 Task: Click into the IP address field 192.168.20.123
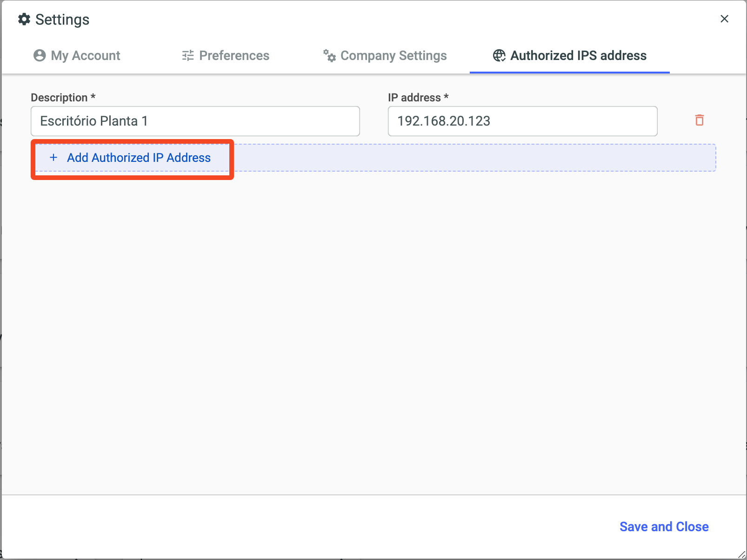point(522,121)
